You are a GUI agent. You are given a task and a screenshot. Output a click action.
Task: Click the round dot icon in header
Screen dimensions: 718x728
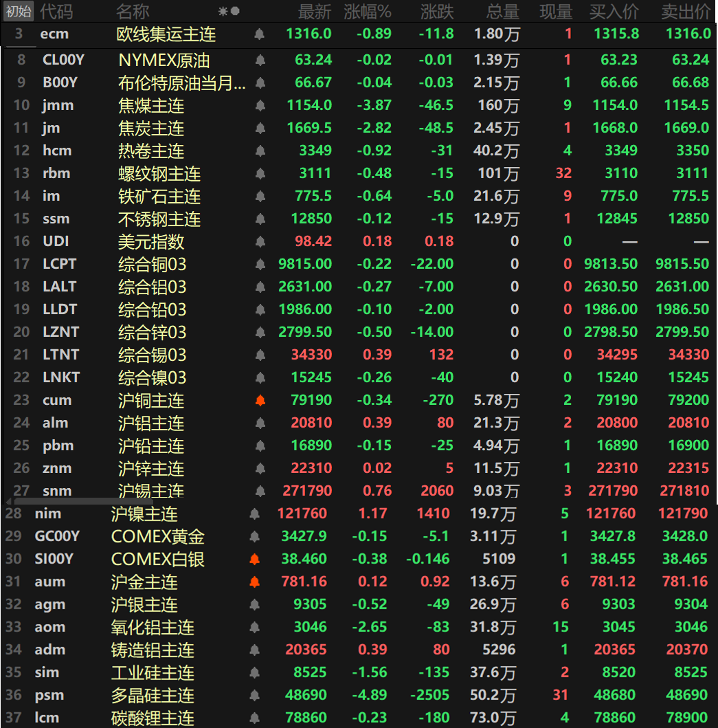click(x=235, y=11)
